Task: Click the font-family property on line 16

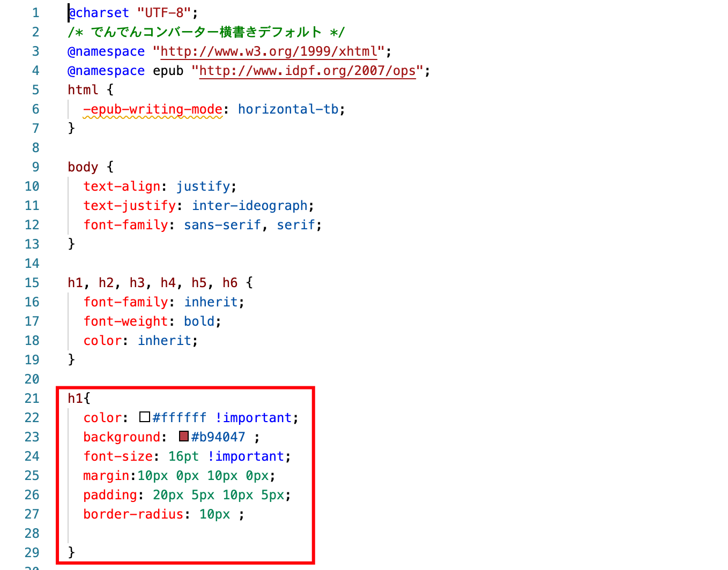Action: (125, 302)
